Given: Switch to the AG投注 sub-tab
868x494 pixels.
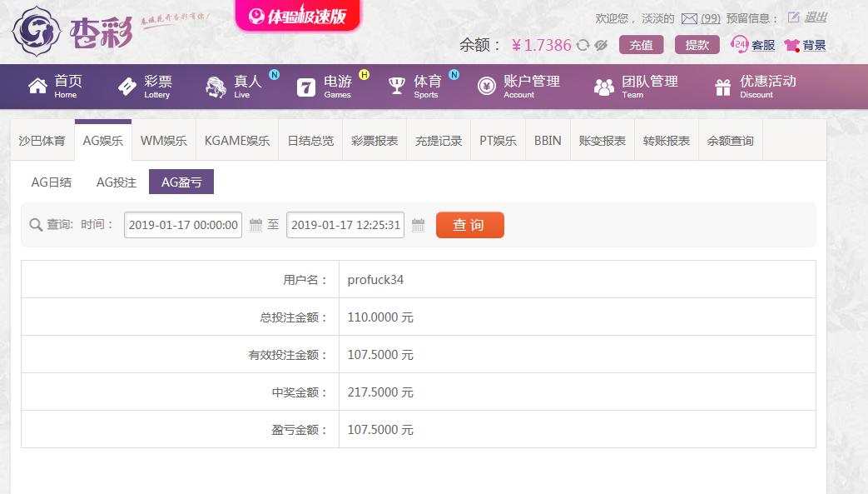Looking at the screenshot, I should click(117, 182).
